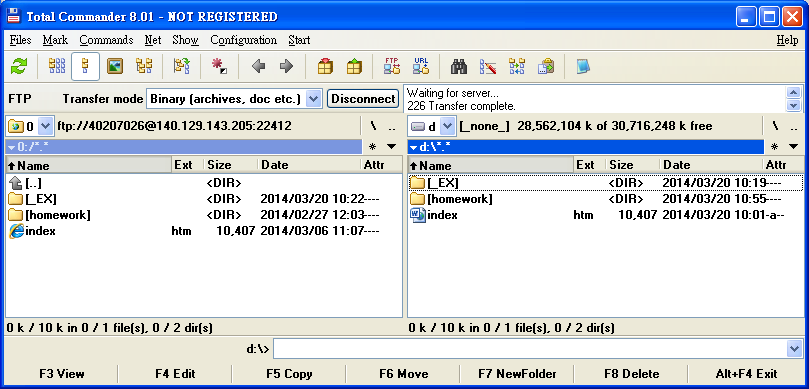Image resolution: width=809 pixels, height=389 pixels.
Task: Click Pack files toolbar icon
Action: [x=325, y=66]
